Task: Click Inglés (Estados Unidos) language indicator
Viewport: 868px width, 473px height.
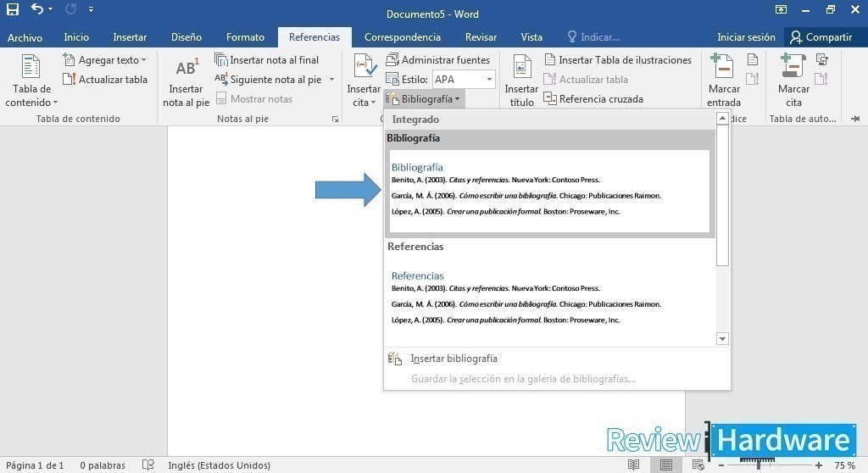Action: [220, 465]
